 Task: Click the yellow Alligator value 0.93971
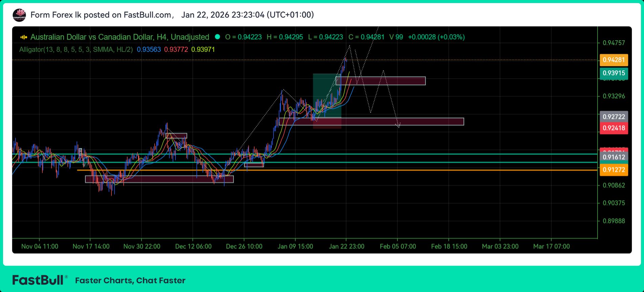click(x=203, y=49)
